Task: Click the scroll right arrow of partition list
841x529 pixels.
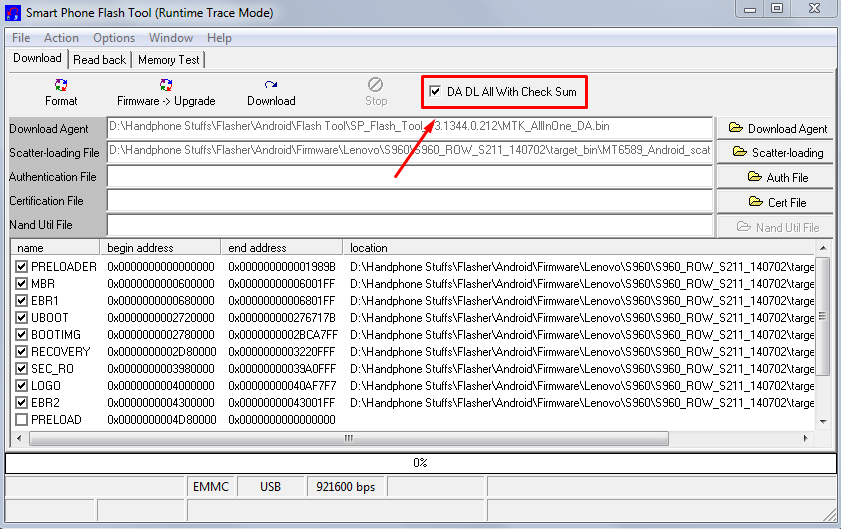Action: point(806,438)
